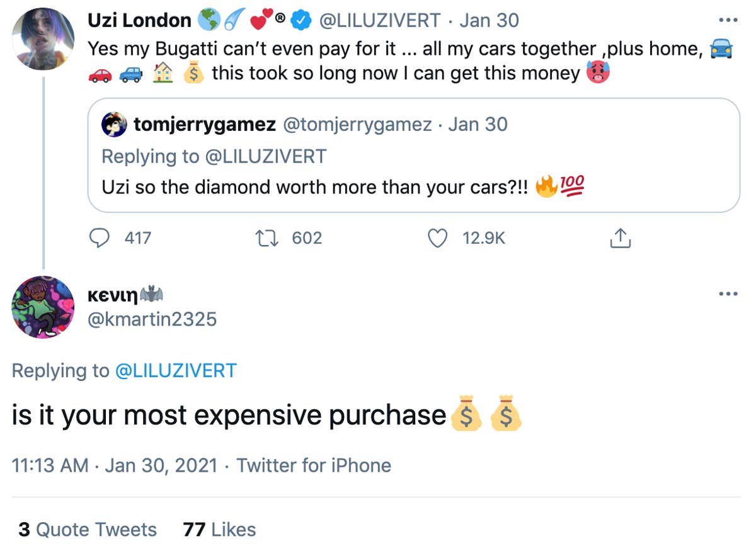Open the reply icon on Uzi's tweet
The width and height of the screenshot is (756, 558).
tap(101, 238)
